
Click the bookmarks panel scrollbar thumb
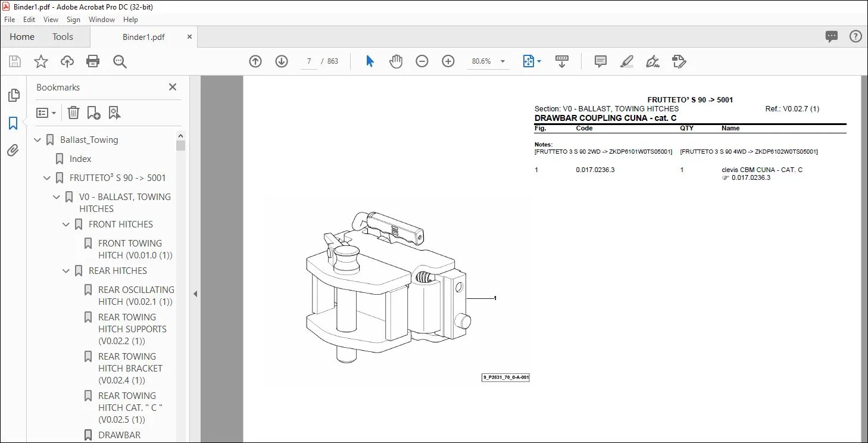(181, 145)
